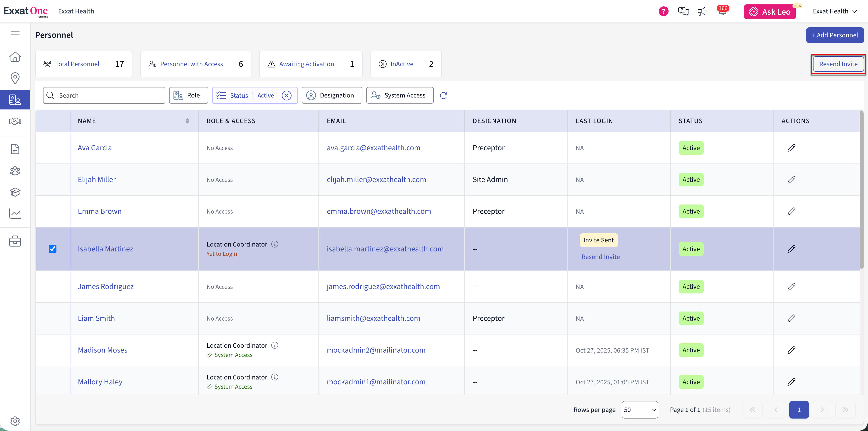
Task: Open Locations via sidebar pin icon
Action: click(15, 78)
